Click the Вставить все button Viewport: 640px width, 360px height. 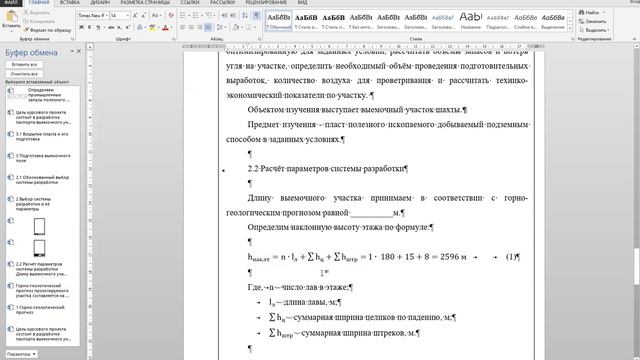point(24,64)
